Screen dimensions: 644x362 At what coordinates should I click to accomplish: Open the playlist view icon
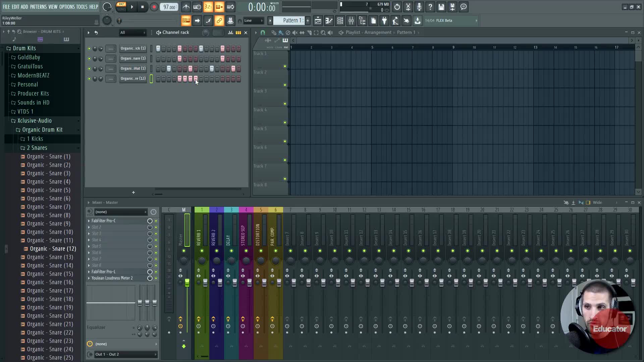[318, 21]
